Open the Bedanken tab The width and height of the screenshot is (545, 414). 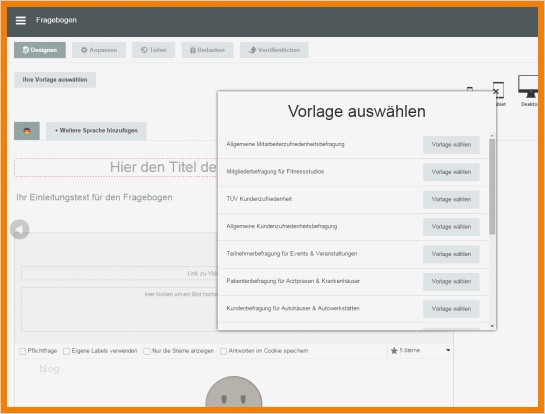coord(208,50)
